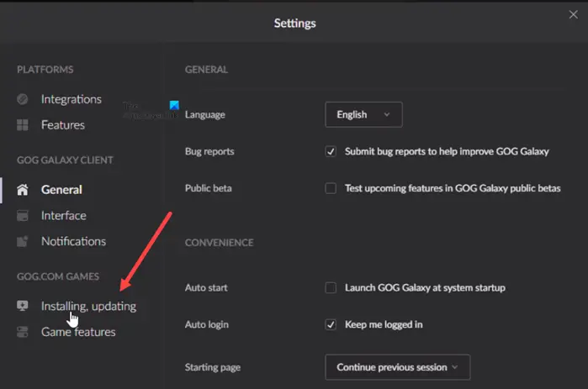This screenshot has height=389, width=588.
Task: Go to Game features settings
Action: [x=78, y=333]
